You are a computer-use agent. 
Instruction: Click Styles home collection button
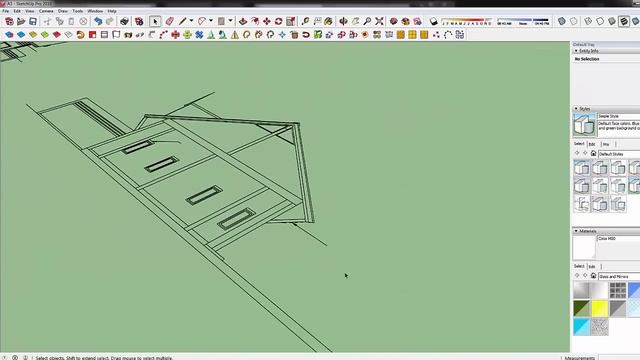coord(593,153)
